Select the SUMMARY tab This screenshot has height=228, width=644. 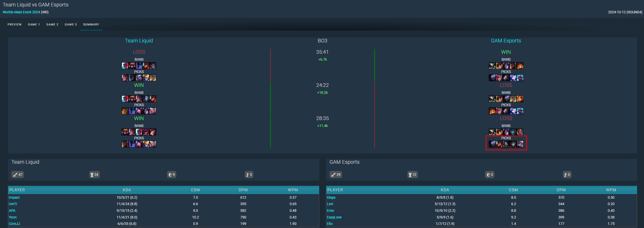click(x=91, y=24)
